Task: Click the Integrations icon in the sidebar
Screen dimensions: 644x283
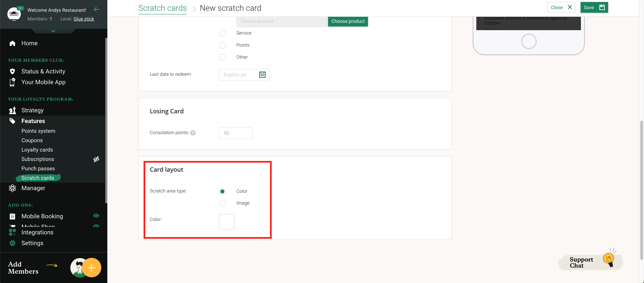Action: click(x=12, y=232)
